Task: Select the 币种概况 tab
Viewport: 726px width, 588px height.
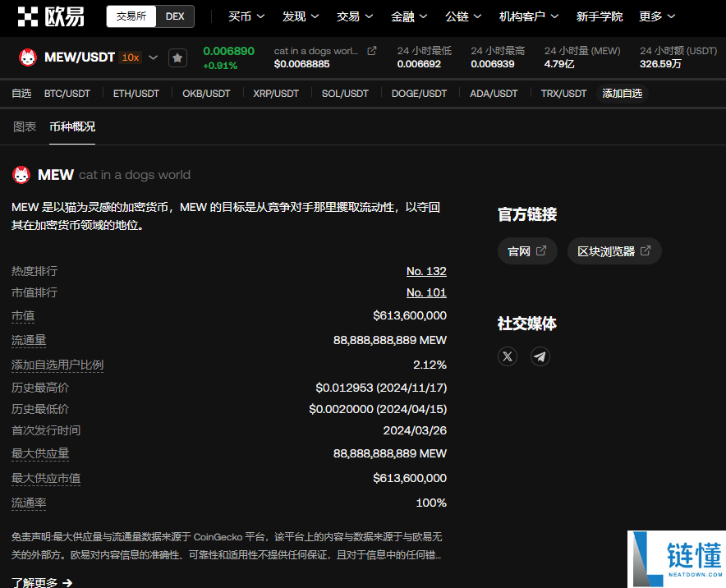Action: 72,126
